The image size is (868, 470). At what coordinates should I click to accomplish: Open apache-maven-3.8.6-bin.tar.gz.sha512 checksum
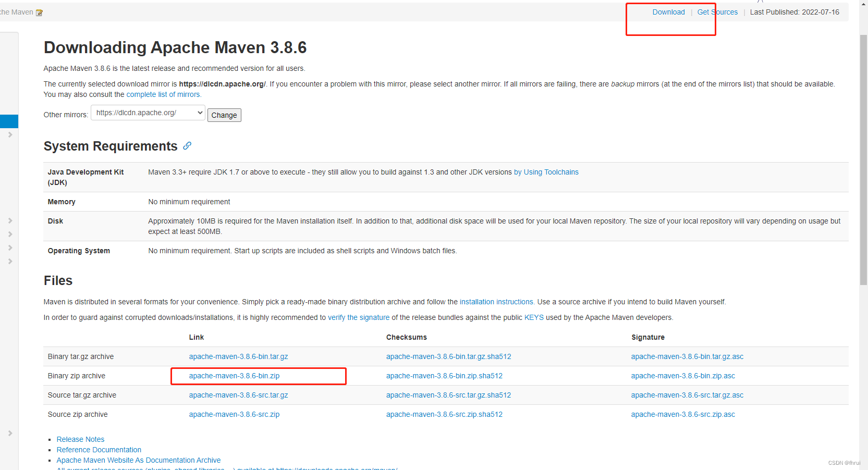coord(448,356)
